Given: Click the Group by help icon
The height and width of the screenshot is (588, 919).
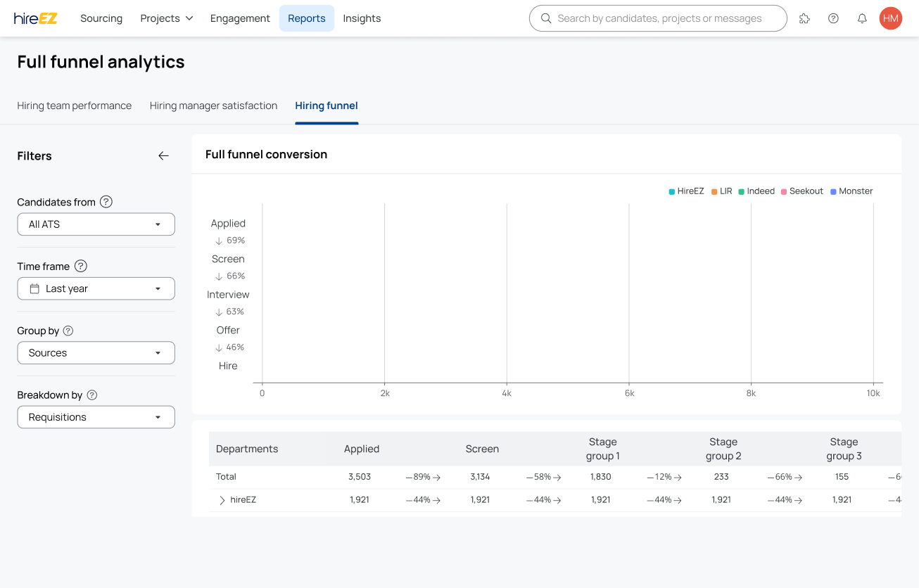Looking at the screenshot, I should (x=68, y=331).
